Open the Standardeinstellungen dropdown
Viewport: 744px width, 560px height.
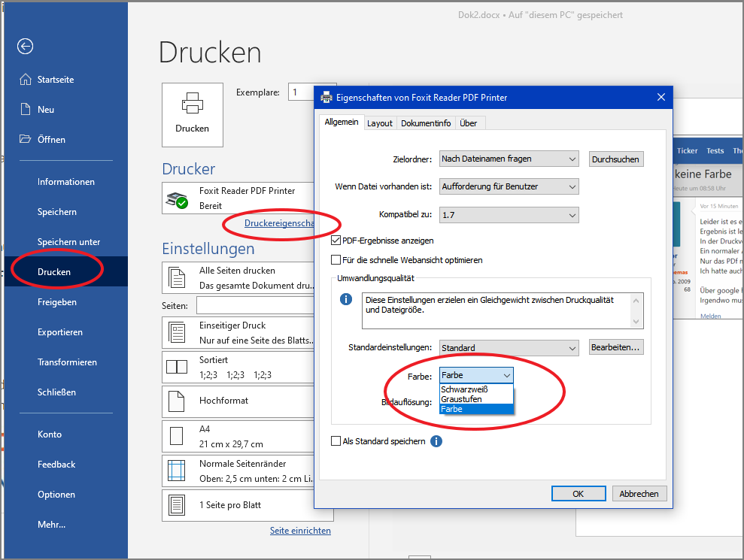click(509, 347)
